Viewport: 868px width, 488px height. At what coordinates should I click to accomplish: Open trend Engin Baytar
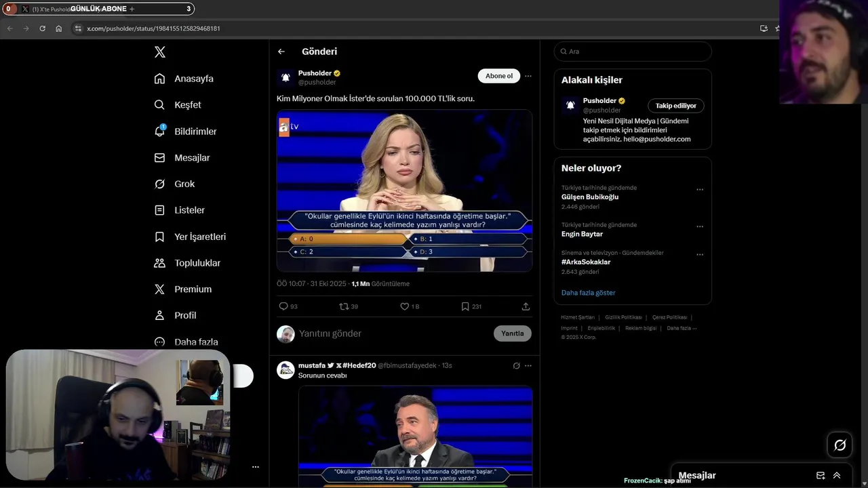(582, 234)
